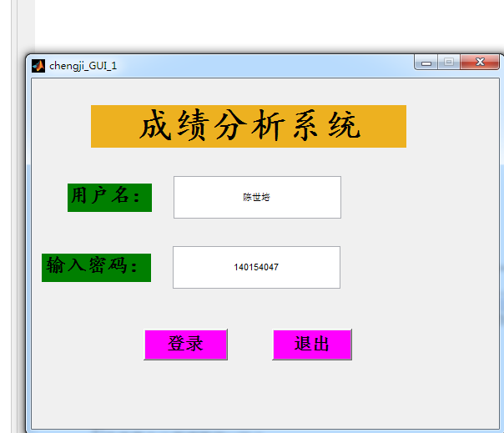This screenshot has width=504, height=433.
Task: Click the MATLAB icon in the title bar
Action: click(x=38, y=66)
